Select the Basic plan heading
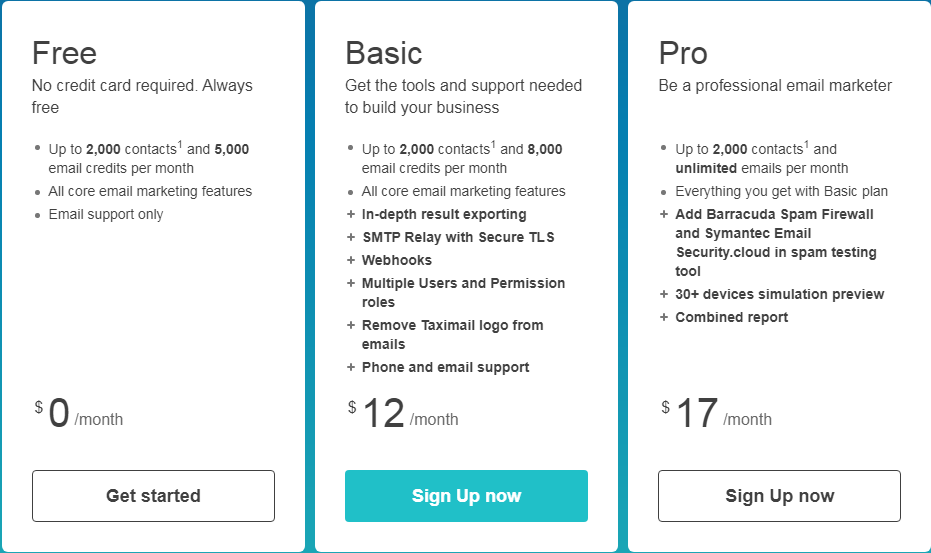Screen dimensions: 931x553 (384, 52)
